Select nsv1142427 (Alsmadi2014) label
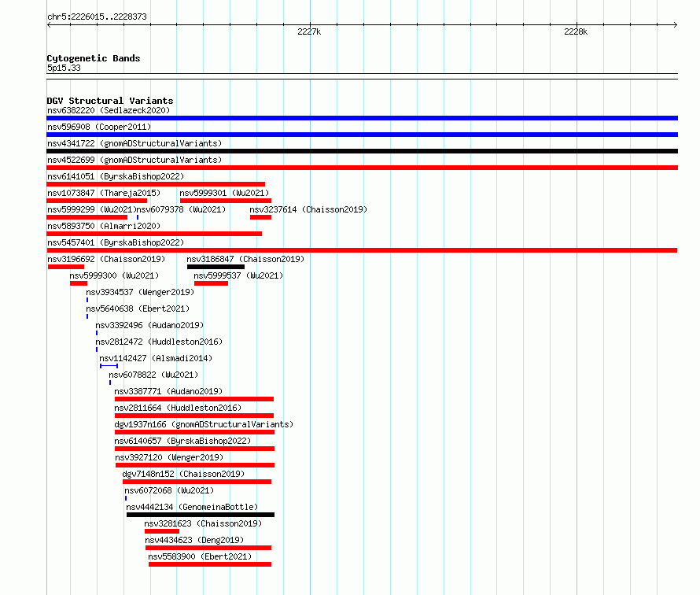The image size is (700, 595). click(x=156, y=358)
